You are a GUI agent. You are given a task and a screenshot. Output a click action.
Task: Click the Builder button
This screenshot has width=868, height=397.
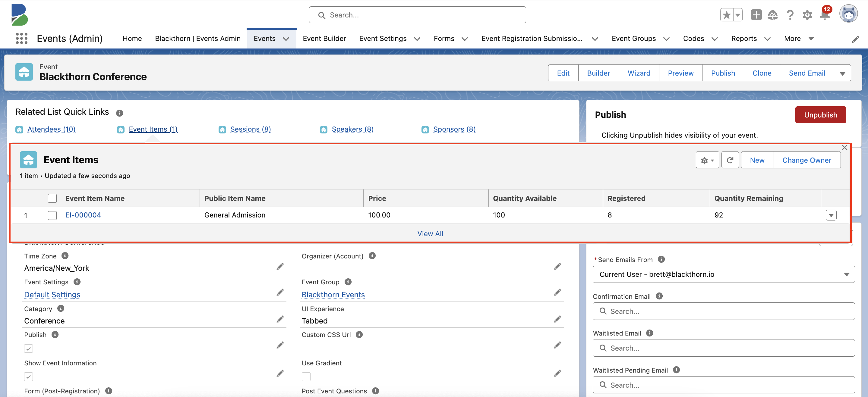[598, 73]
